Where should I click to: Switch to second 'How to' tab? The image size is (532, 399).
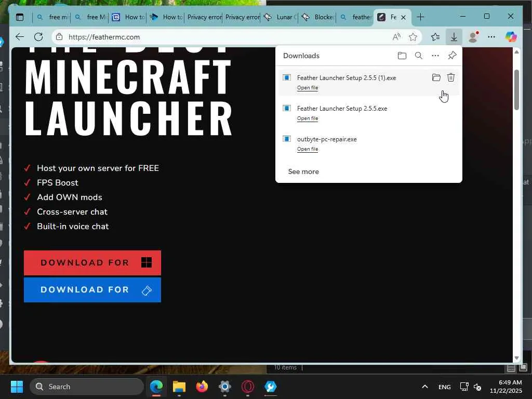tap(166, 17)
